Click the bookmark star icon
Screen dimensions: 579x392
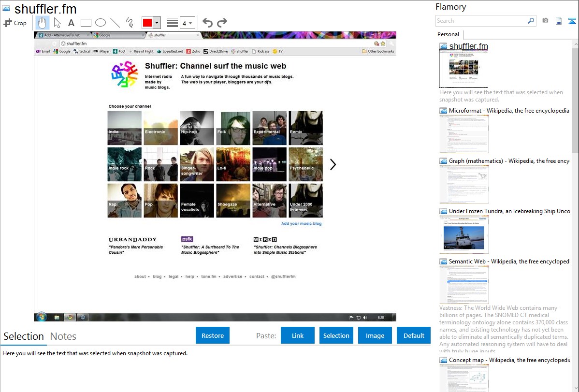click(383, 44)
